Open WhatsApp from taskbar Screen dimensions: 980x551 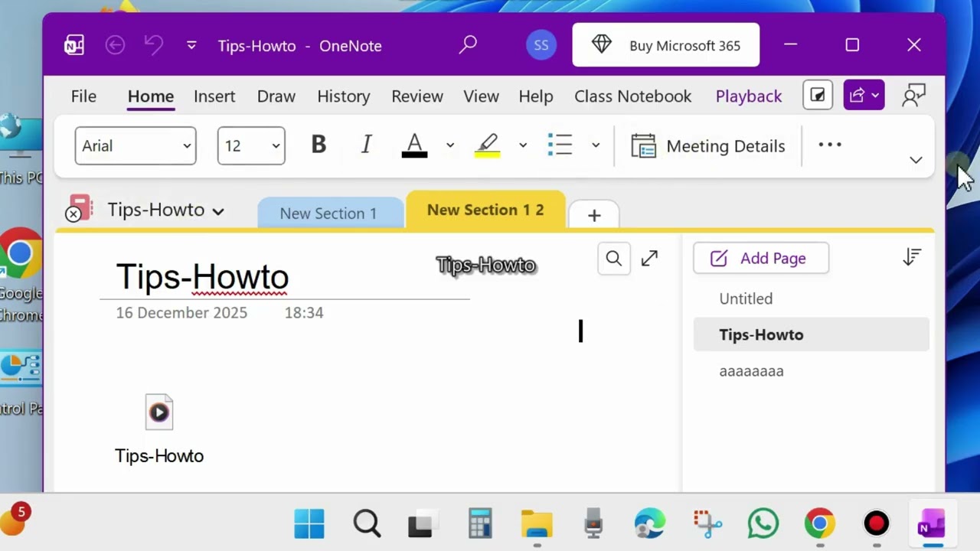763,524
